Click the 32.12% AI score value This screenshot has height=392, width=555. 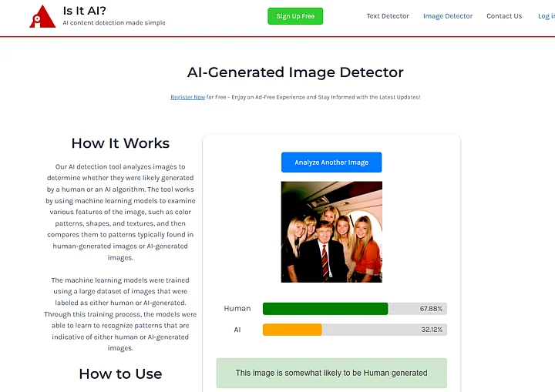coord(432,330)
